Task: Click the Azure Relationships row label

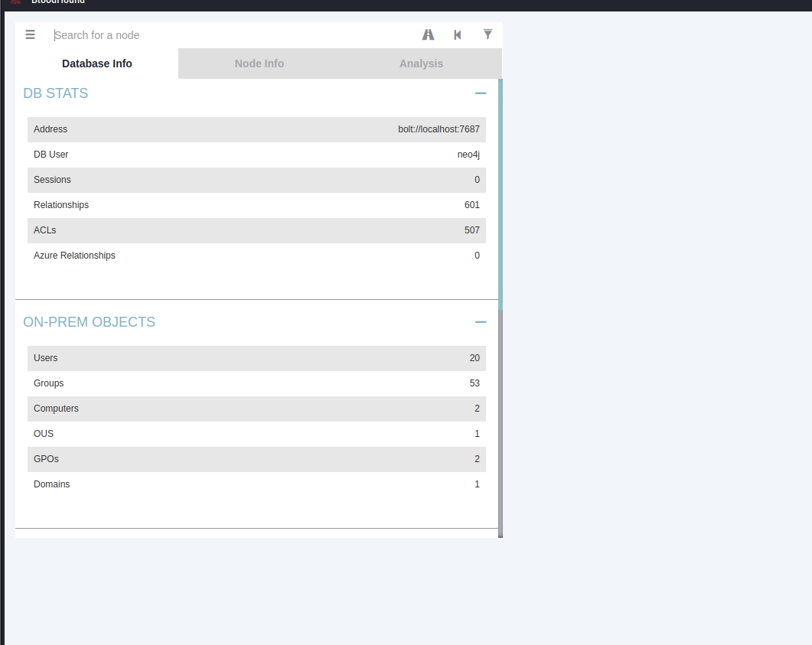Action: coord(74,256)
